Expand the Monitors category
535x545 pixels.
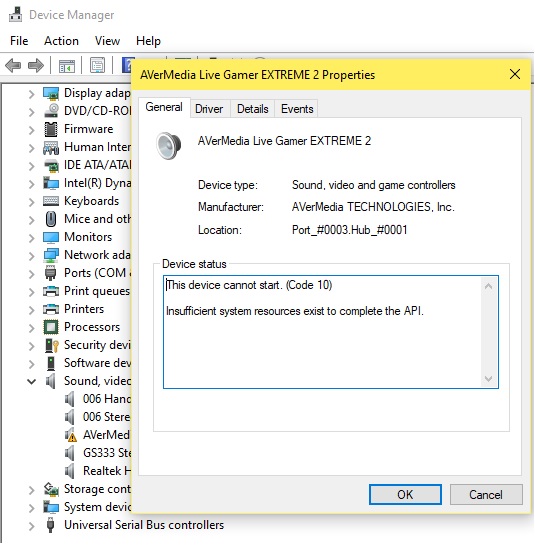click(x=32, y=238)
